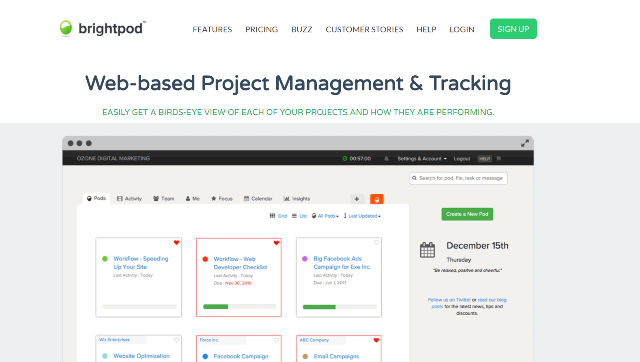640x362 pixels.
Task: Click progress bar on Web Developer Checklist pod
Action: click(240, 306)
